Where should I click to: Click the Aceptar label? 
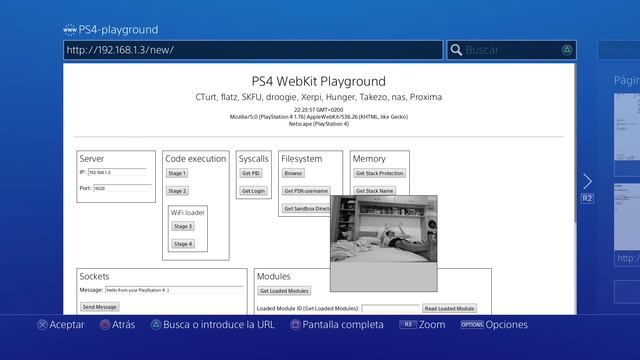coord(67,325)
